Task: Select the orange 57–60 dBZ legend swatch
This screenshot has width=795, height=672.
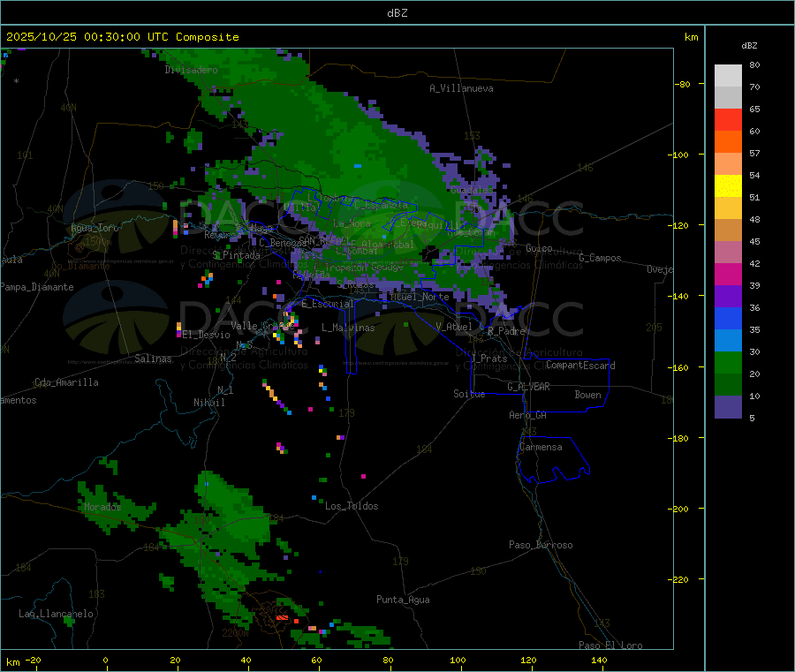Action: [x=728, y=142]
